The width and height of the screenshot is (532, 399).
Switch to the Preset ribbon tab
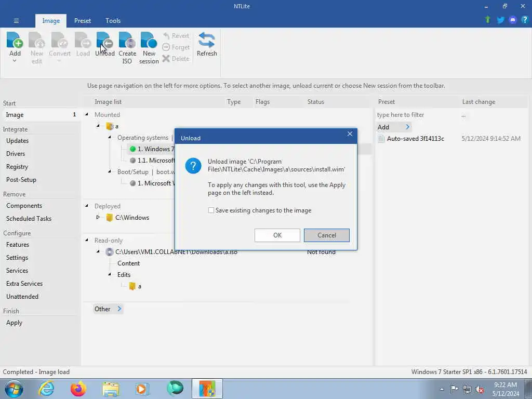tap(83, 21)
